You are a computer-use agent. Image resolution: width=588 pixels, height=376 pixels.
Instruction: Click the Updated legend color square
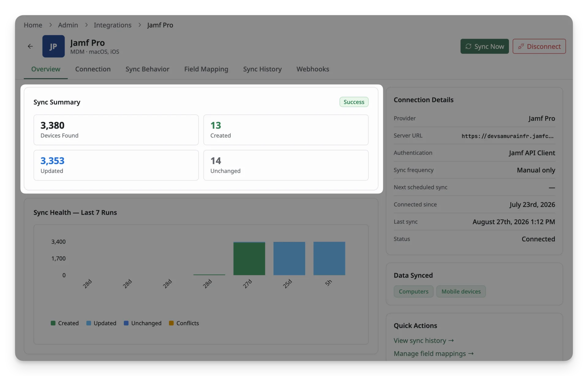(x=89, y=323)
